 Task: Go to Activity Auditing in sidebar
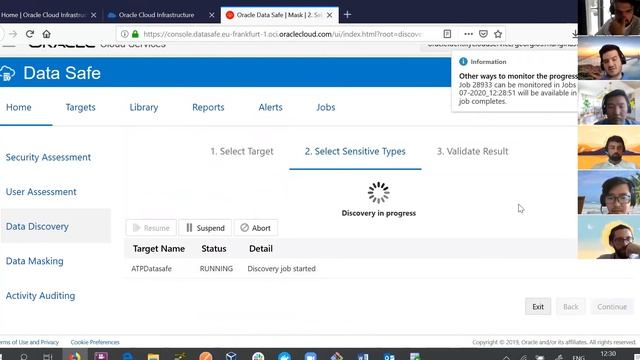tap(40, 296)
